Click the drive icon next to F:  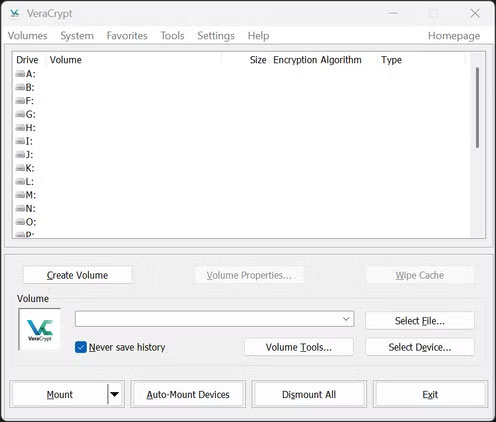(x=20, y=101)
